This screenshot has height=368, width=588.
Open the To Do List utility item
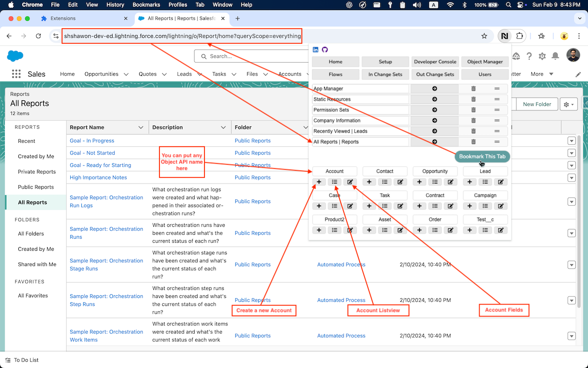tap(22, 360)
